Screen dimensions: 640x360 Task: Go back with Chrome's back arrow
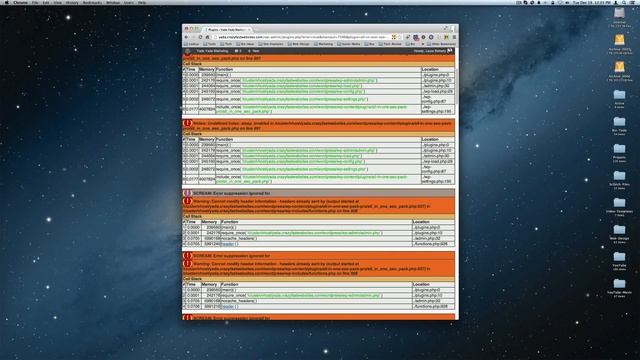(187, 37)
